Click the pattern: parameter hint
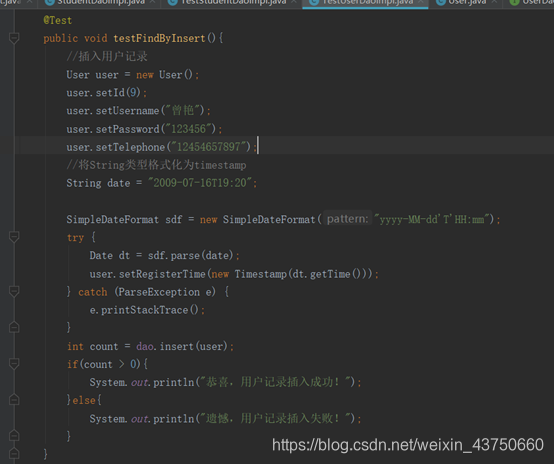Screen dimensions: 554x464 tap(347, 219)
